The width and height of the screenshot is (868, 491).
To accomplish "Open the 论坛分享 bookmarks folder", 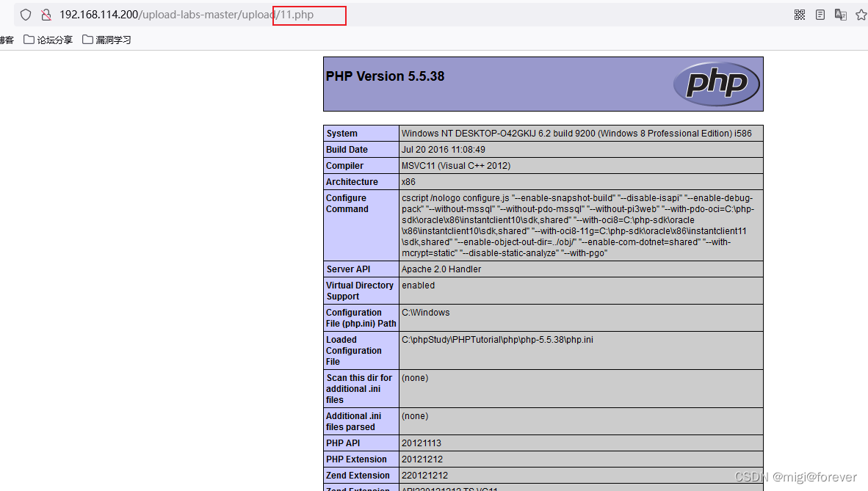I will pos(48,40).
